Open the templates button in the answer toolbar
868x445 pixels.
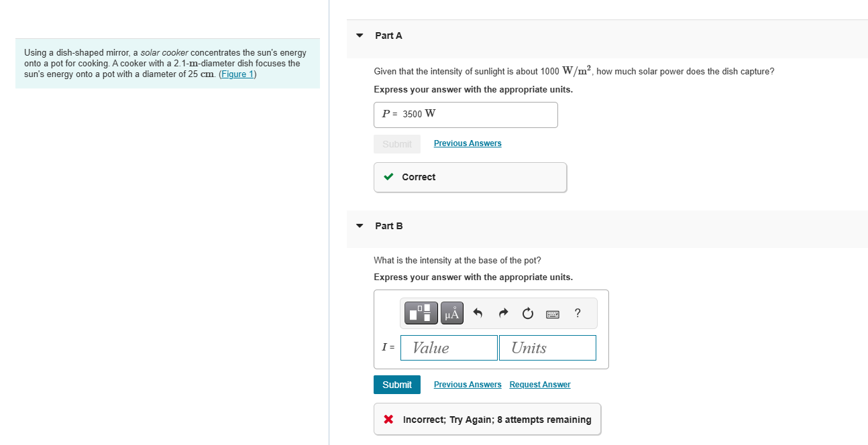[421, 313]
